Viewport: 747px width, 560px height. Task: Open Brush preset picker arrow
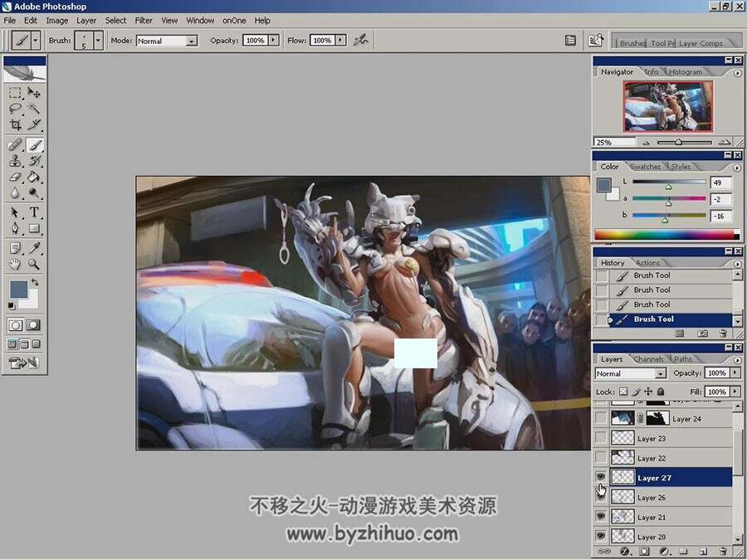click(98, 41)
